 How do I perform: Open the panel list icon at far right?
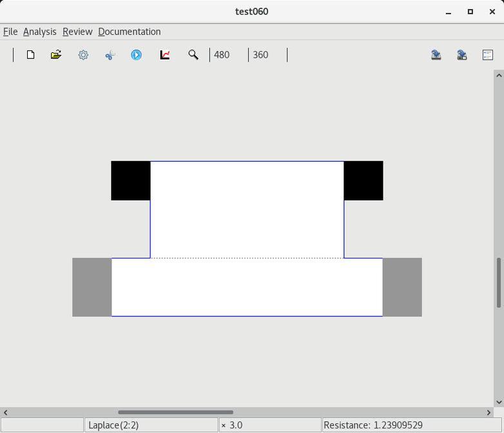488,55
